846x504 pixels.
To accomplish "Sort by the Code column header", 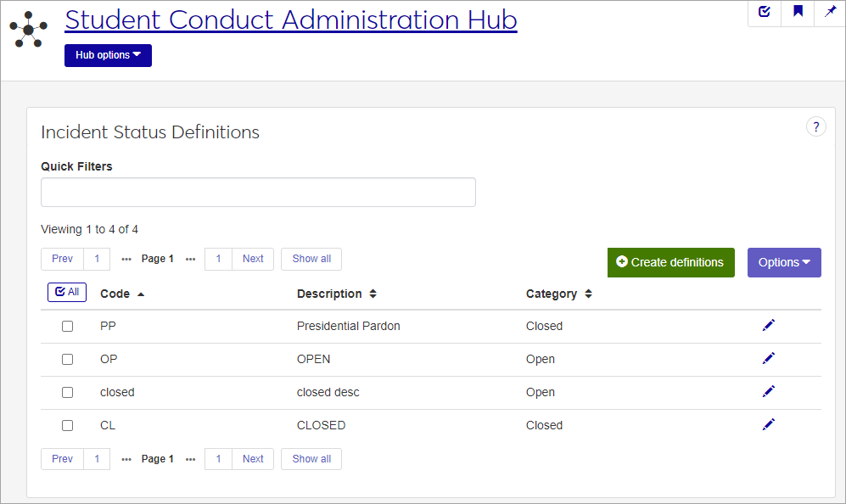I will 122,294.
